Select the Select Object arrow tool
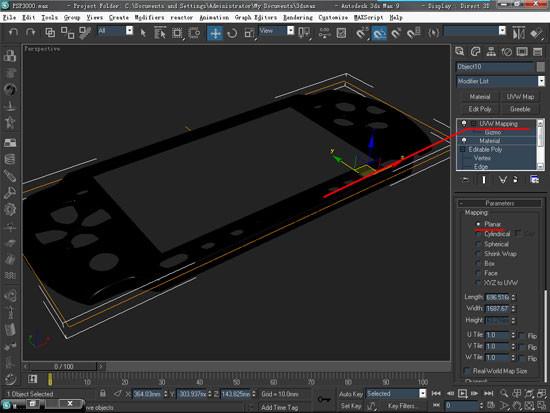Viewport: 550px width, 413px height. 143,33
